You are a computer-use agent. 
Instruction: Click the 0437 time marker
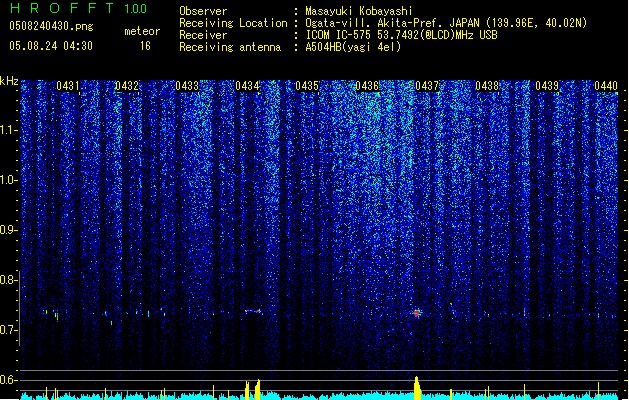point(427,86)
